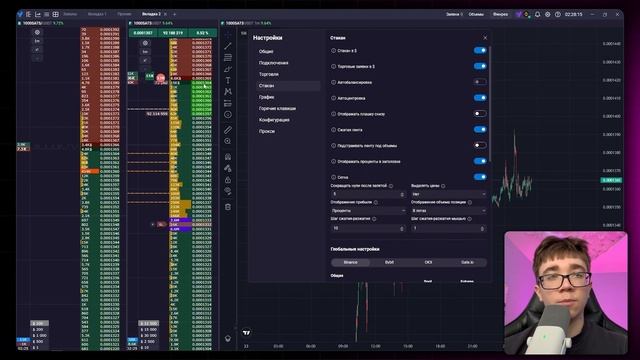Image resolution: width=640 pixels, height=360 pixels.
Task: Open the top bar settings gear icon
Action: pyautogui.click(x=547, y=14)
